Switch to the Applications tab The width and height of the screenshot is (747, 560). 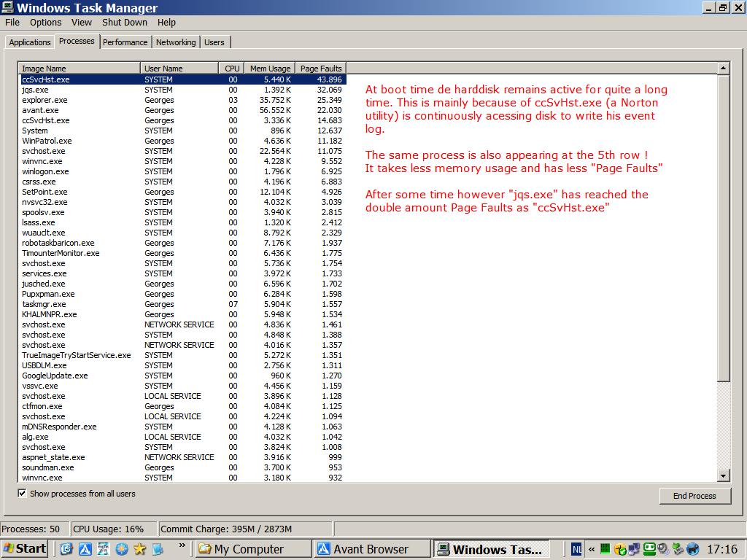(x=29, y=42)
